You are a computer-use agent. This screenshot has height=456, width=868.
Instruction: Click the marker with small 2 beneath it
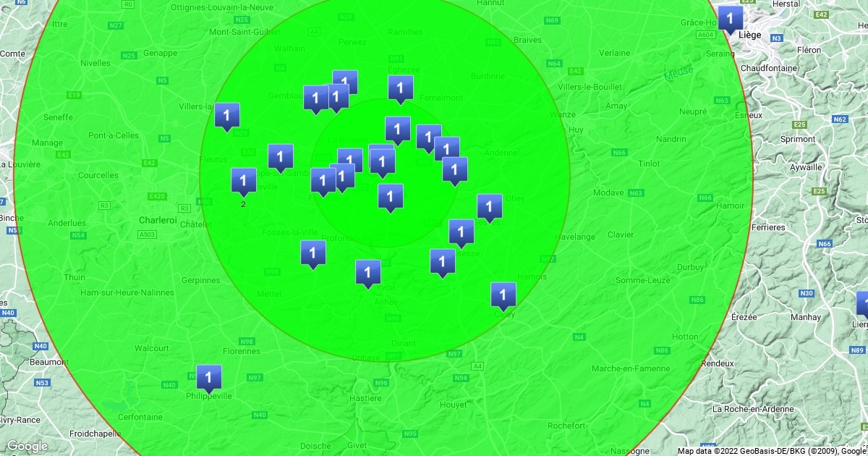click(244, 182)
